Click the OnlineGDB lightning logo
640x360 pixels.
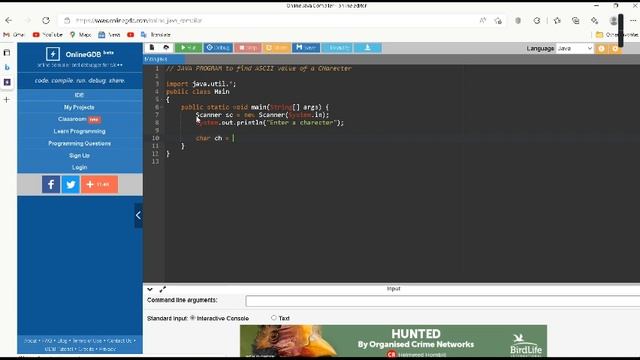53,54
